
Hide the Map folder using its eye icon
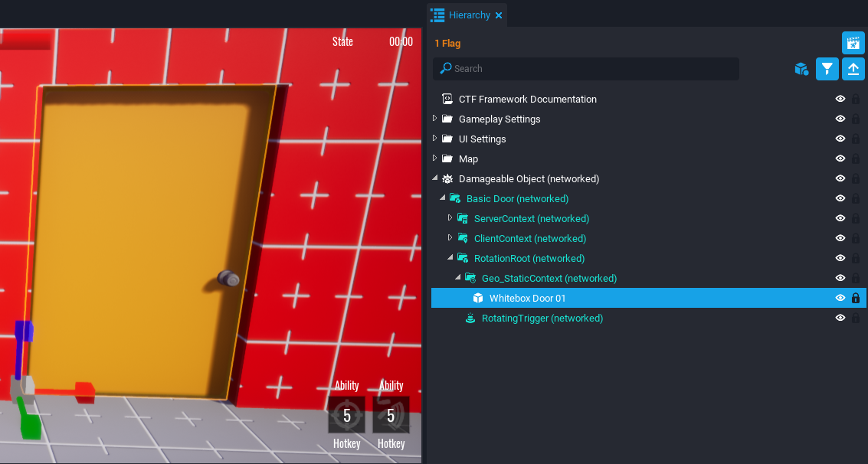tap(840, 159)
